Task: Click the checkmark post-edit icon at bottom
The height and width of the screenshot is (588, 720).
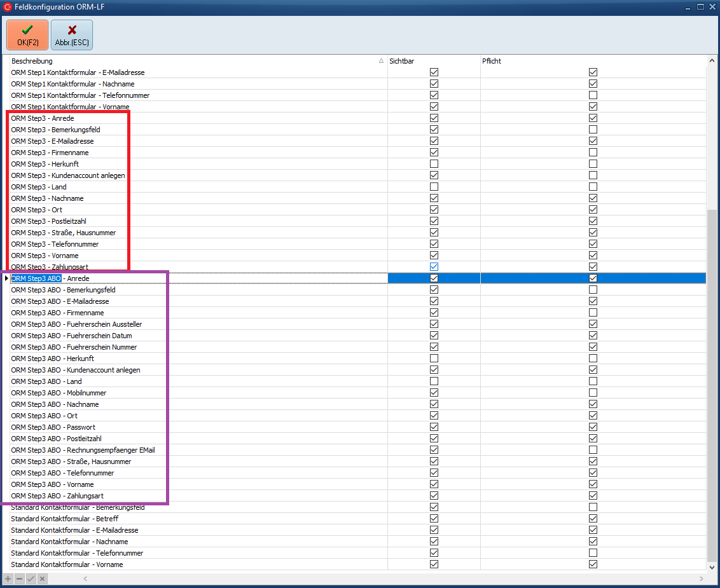Action: coord(31,578)
